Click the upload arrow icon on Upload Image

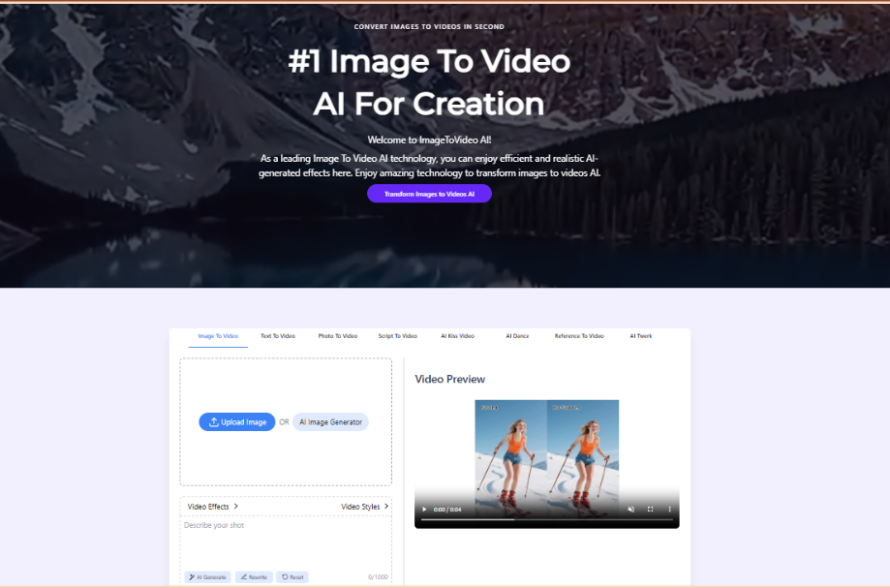(212, 421)
